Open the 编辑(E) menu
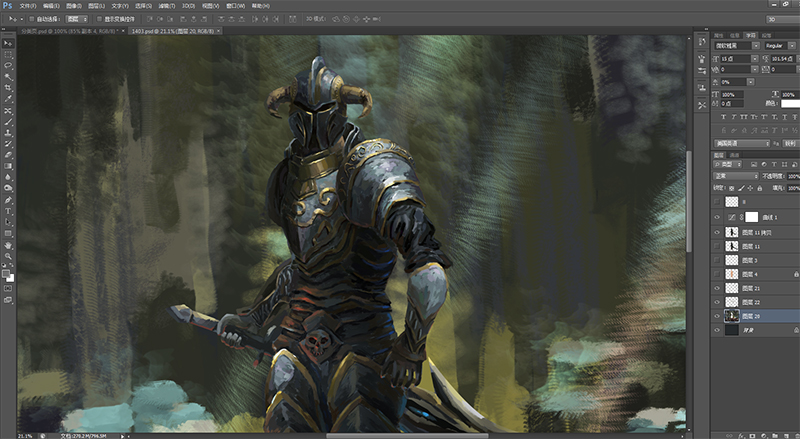Viewport: 800px width, 439px height. tap(51, 6)
